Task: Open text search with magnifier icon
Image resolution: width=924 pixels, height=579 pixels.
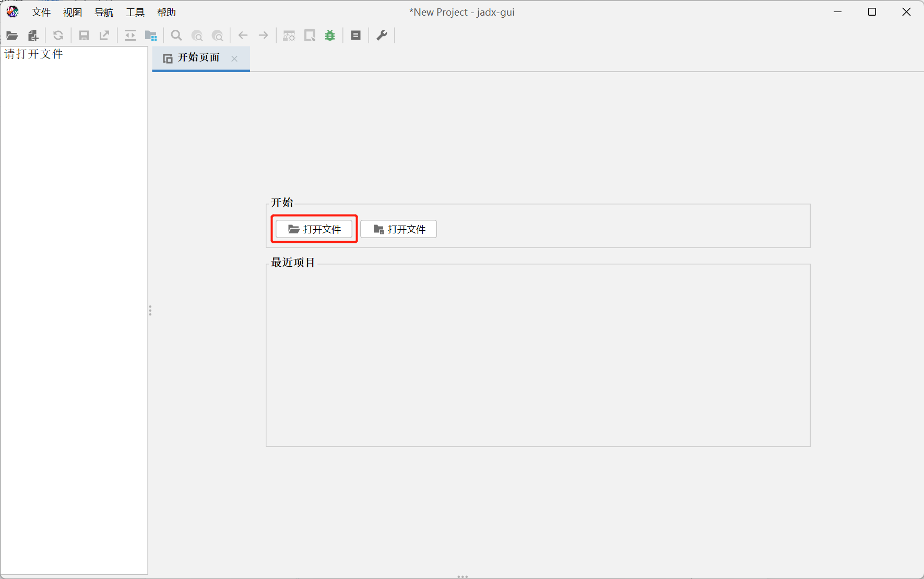Action: point(176,35)
